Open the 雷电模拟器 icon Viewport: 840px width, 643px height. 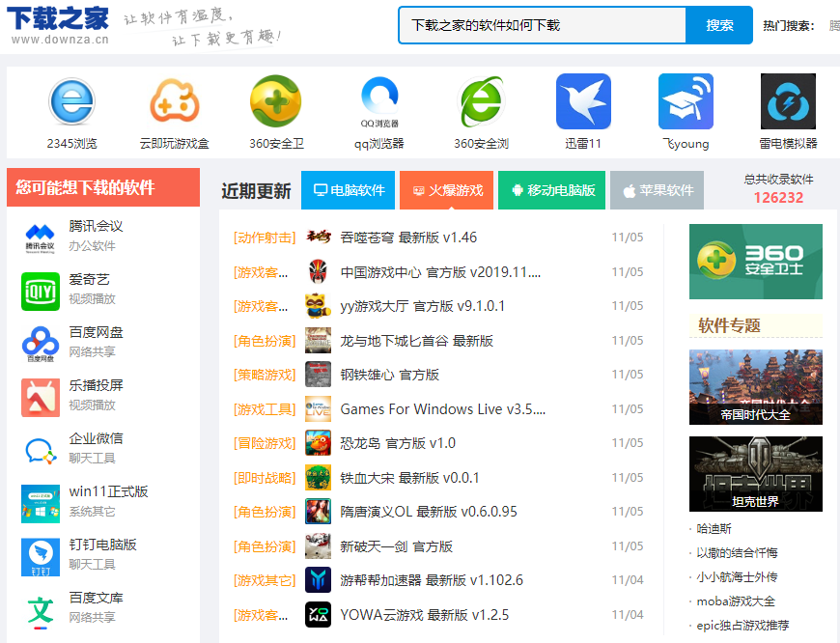pos(788,101)
